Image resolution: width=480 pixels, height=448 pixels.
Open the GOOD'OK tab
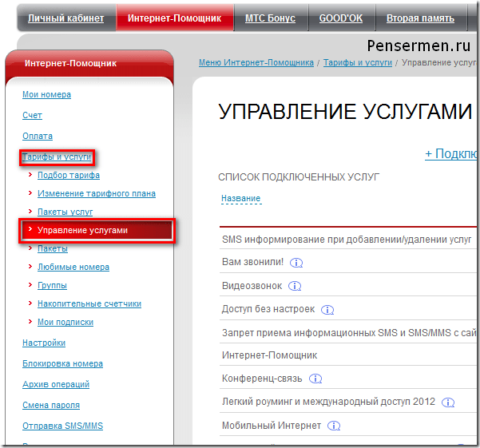[341, 18]
